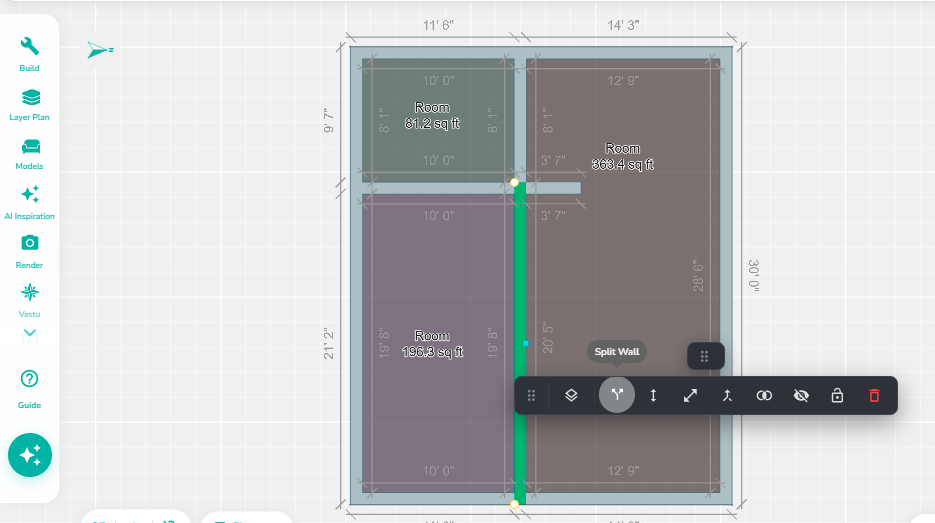This screenshot has width=935, height=523.
Task: Click the small floating grip handle above toolbar
Action: (705, 357)
